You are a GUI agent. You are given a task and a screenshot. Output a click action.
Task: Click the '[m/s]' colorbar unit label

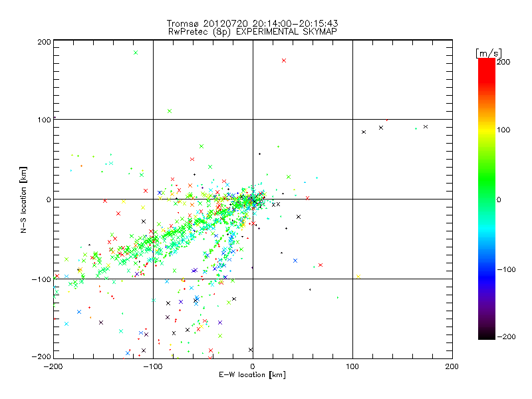click(489, 53)
